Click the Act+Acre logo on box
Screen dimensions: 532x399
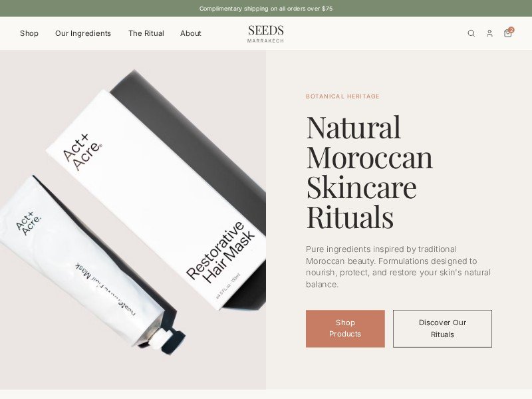point(82,152)
